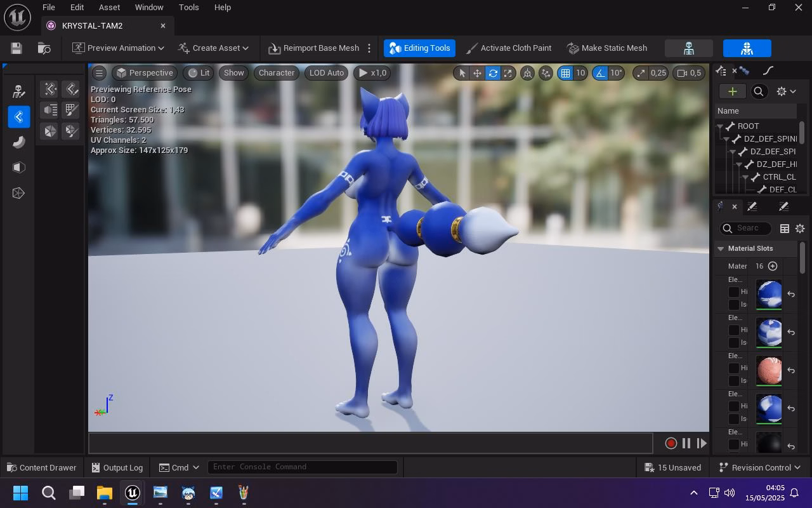The width and height of the screenshot is (812, 508).
Task: Open the viewport hamburger options menu
Action: 99,73
